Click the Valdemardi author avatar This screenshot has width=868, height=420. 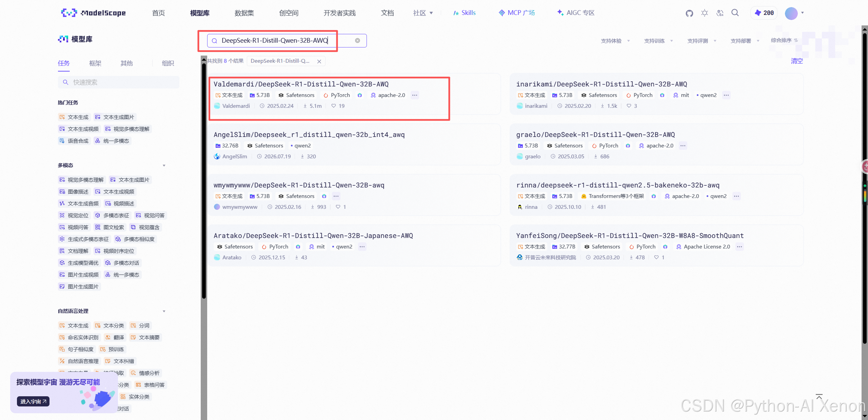pos(217,106)
